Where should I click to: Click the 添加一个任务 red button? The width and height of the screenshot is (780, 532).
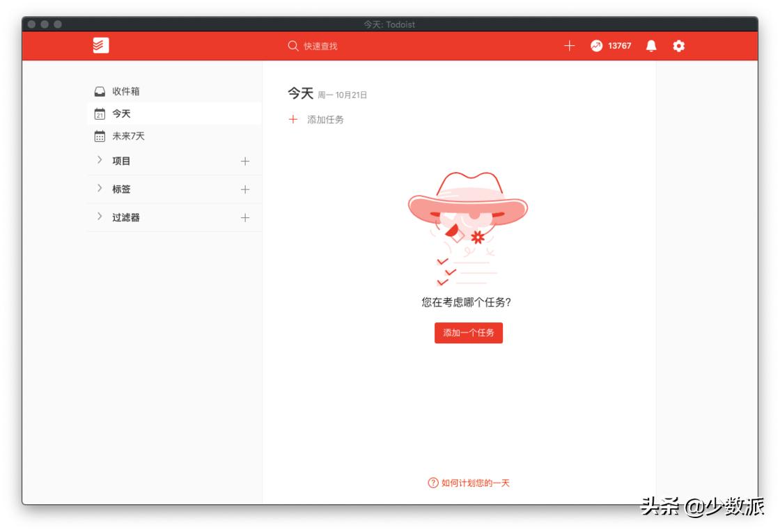(x=468, y=333)
